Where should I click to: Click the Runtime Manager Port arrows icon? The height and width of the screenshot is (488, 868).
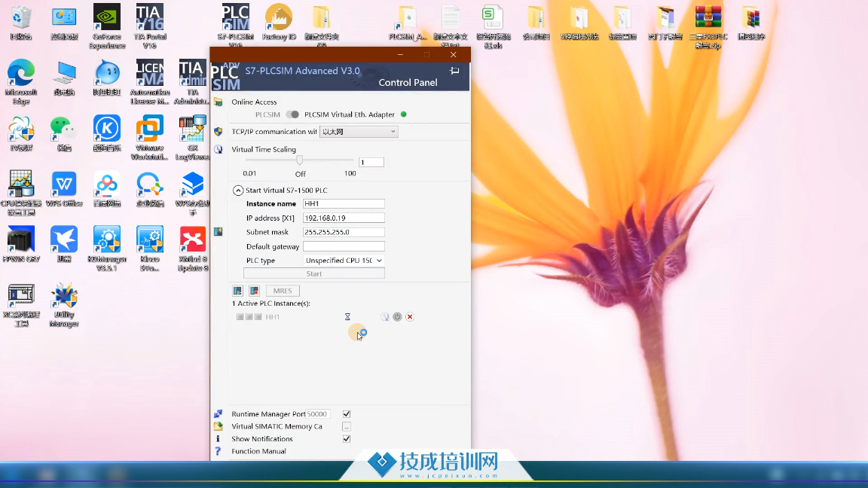218,414
